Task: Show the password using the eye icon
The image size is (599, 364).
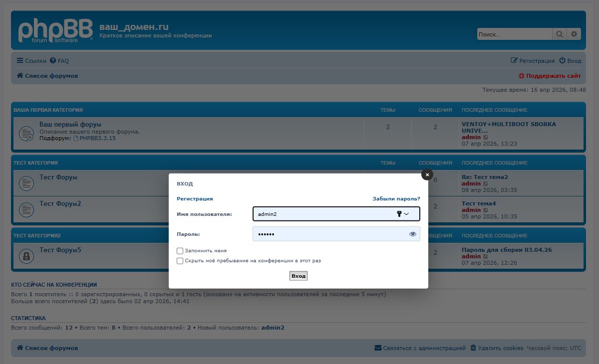Action: (413, 234)
